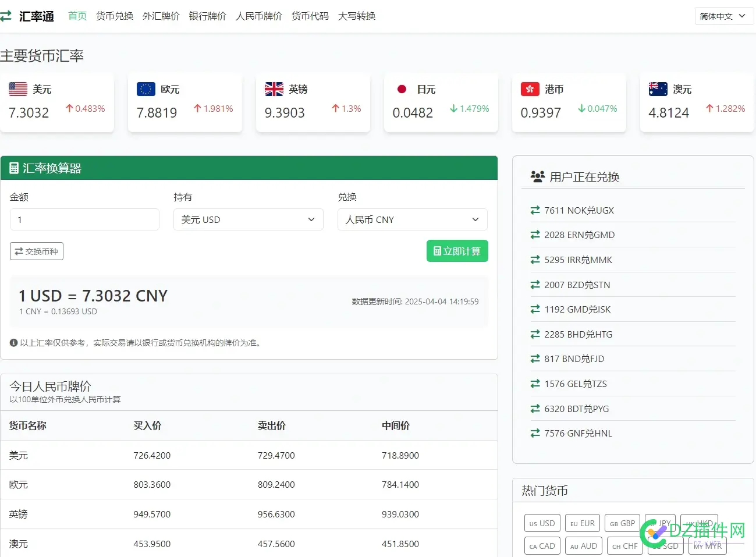
Task: Click the Hong Kong flag on the 港币 card
Action: [x=530, y=89]
